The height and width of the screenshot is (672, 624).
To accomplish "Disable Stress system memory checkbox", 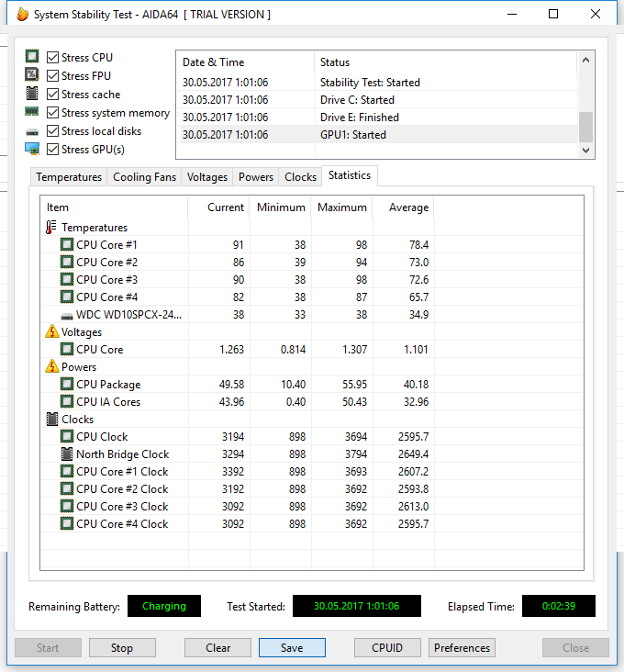I will [x=52, y=113].
